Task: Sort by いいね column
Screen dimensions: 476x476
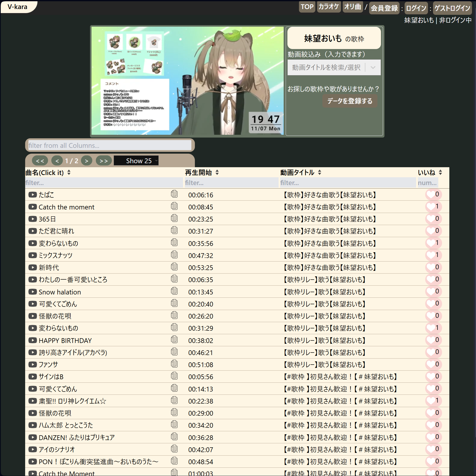Action: click(x=430, y=172)
